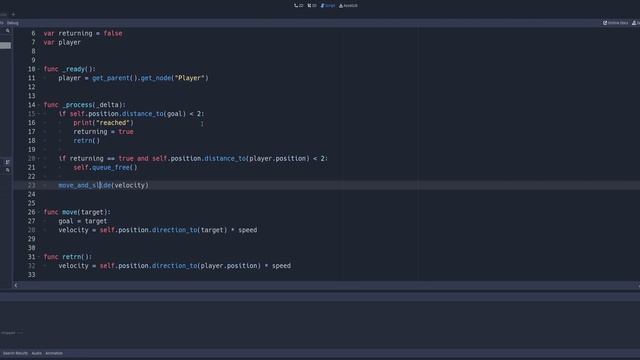Switch to the 2D workspace
Viewport: 640px width, 360px height.
pos(298,6)
